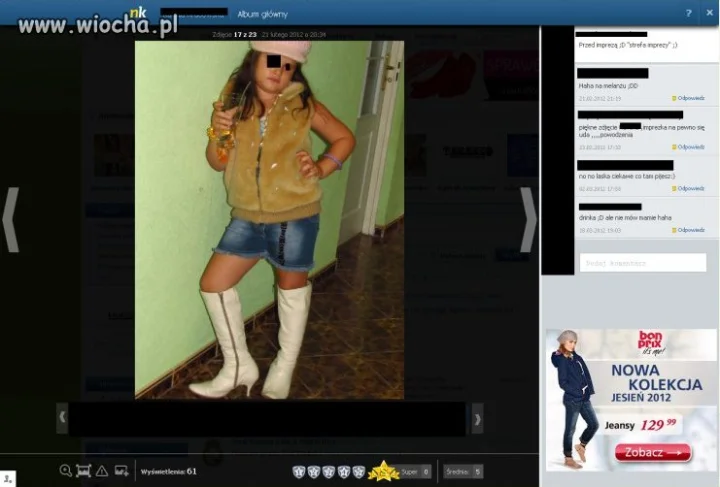Focus the Dodaj komentarz comment field
The image size is (720, 487).
tap(643, 263)
